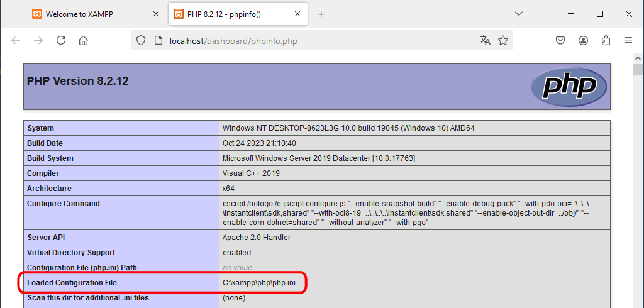
Task: Click the Server API label
Action: [x=46, y=238]
